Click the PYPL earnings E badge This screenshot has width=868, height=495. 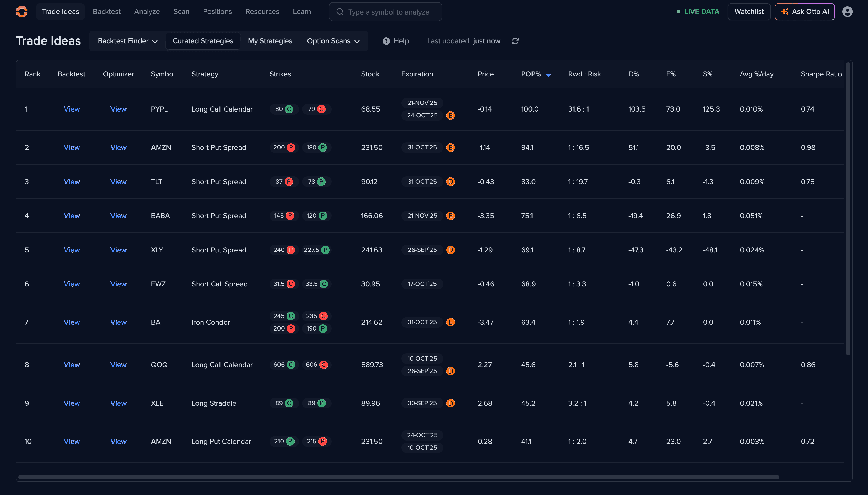click(x=451, y=116)
